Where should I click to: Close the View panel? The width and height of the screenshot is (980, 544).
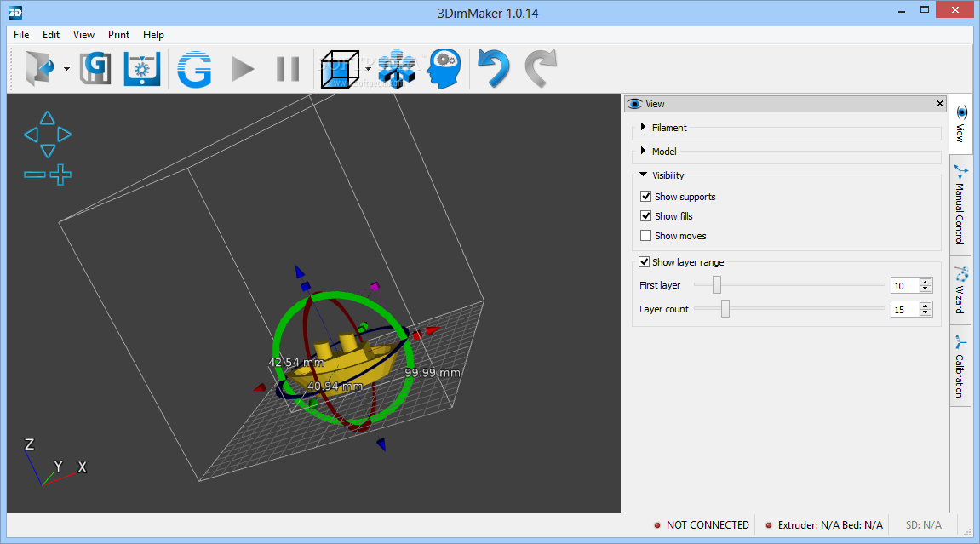tap(939, 104)
